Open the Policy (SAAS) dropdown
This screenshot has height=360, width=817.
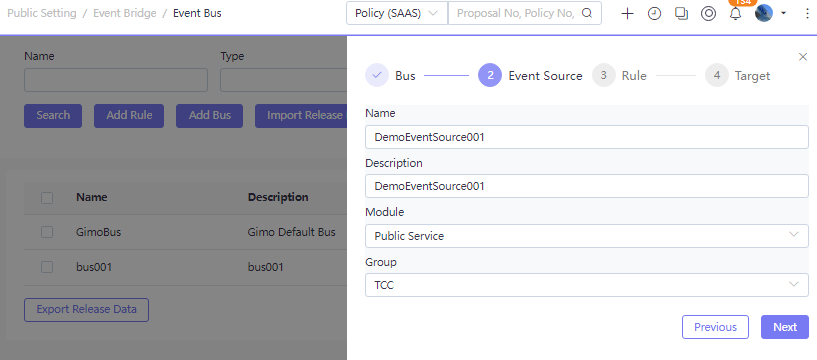click(x=397, y=14)
